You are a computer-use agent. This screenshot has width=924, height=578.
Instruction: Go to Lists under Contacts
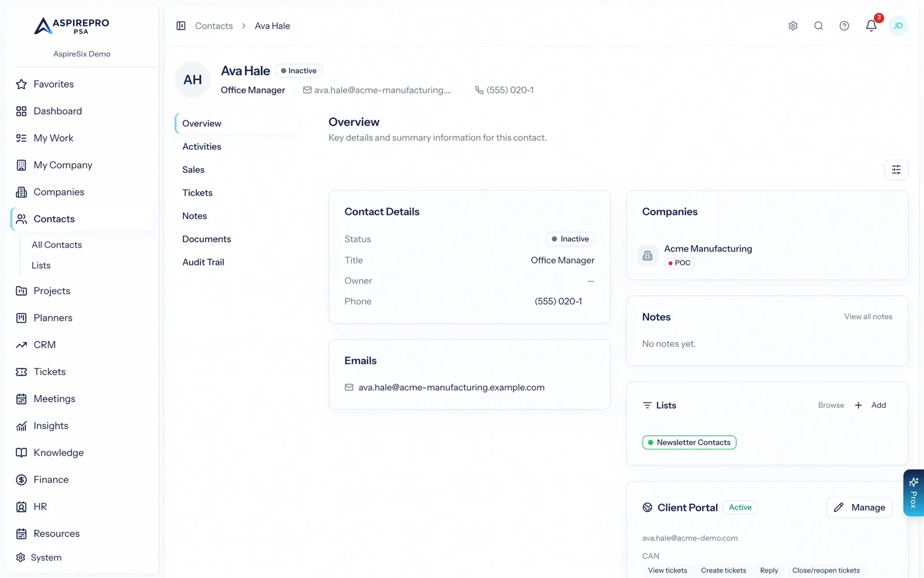(41, 265)
